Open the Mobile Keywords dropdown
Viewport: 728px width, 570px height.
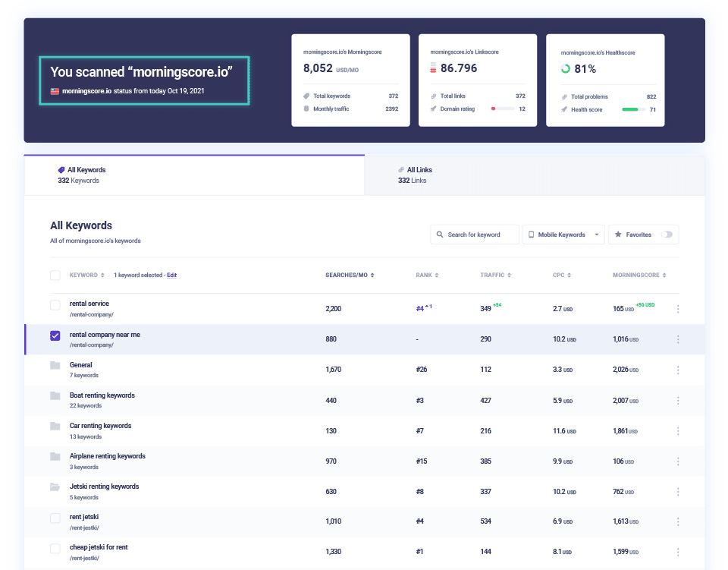click(563, 235)
